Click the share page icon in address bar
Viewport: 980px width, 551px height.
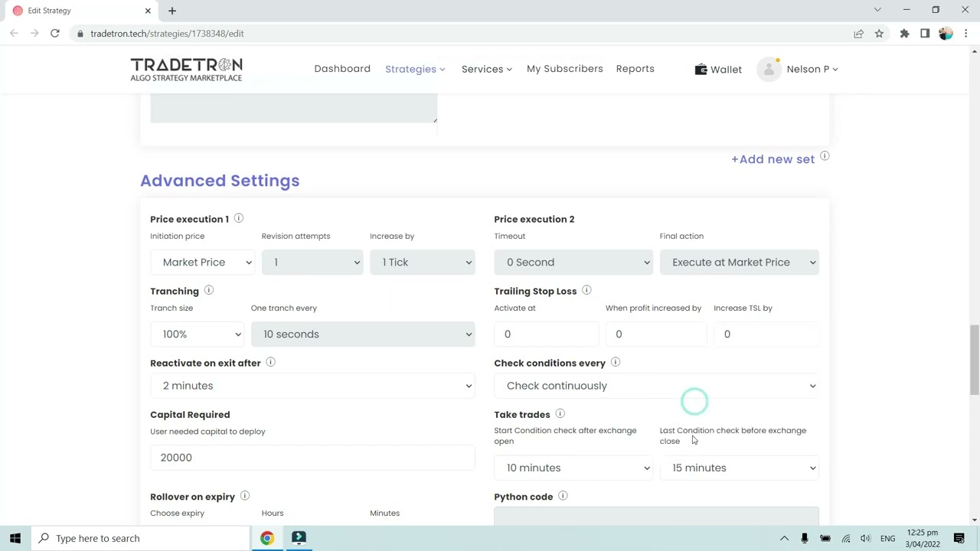(x=858, y=34)
